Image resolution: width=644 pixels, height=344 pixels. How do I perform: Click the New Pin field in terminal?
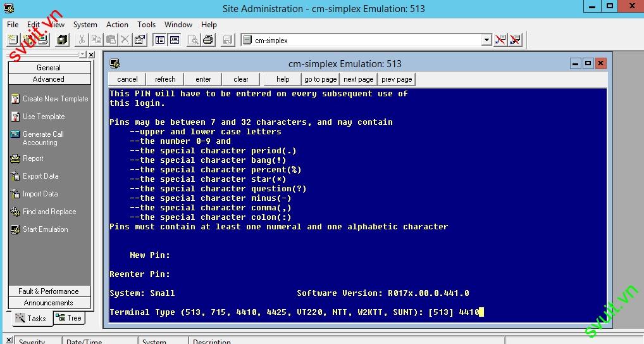point(149,255)
